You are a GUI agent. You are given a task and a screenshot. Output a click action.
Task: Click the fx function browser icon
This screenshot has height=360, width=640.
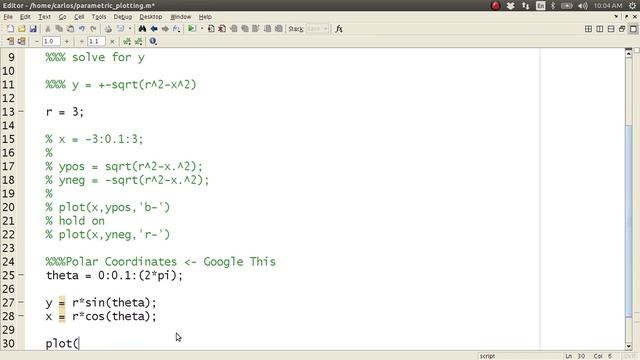(x=339, y=29)
